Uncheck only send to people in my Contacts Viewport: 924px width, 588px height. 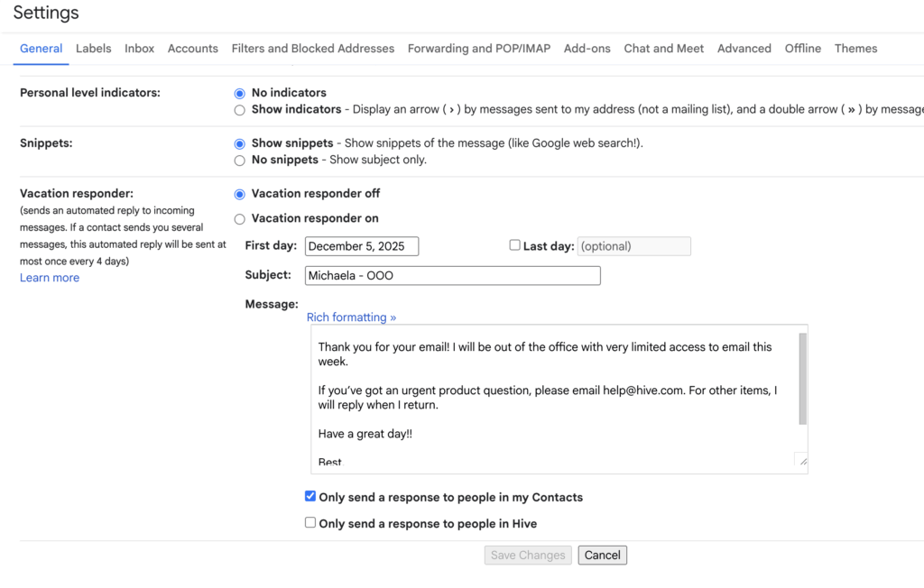[310, 496]
